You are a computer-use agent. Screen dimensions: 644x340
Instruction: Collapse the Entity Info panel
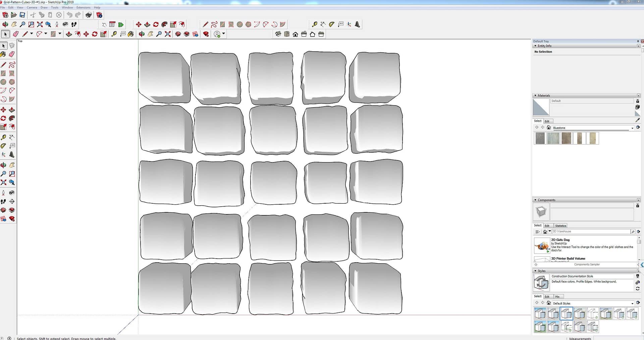coord(535,46)
